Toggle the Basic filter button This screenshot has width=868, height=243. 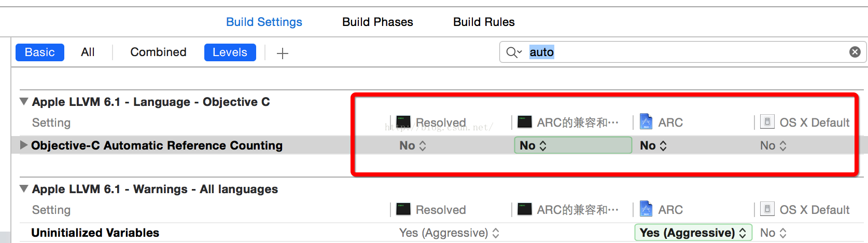[40, 52]
